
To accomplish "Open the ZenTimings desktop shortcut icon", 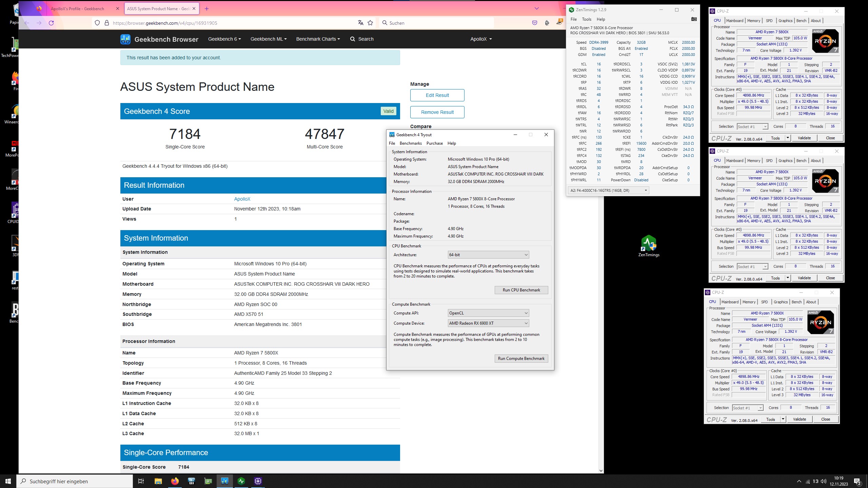I will (x=649, y=246).
